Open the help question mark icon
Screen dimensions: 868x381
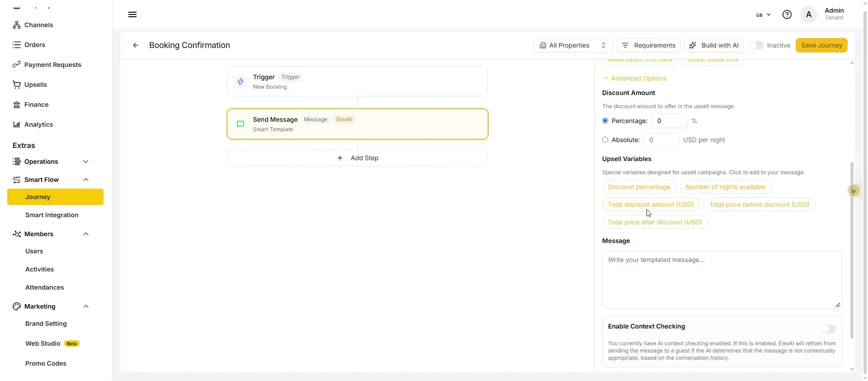coord(787,14)
